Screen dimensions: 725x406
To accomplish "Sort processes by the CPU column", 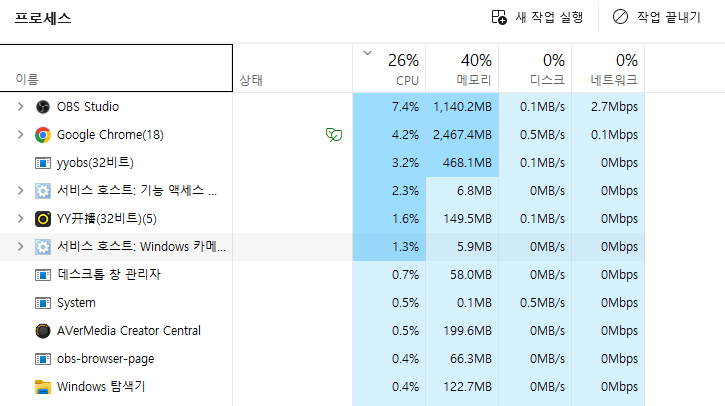I will (389, 68).
